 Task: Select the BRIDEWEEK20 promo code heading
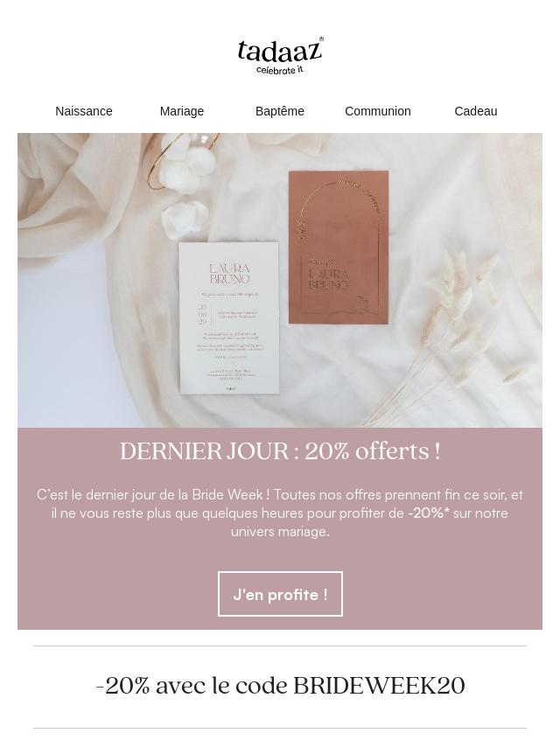[280, 686]
